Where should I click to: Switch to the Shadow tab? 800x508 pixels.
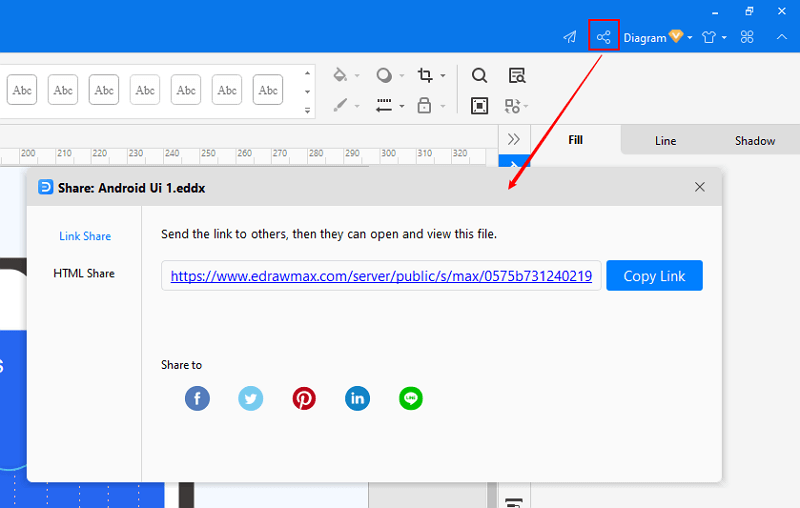[x=755, y=141]
